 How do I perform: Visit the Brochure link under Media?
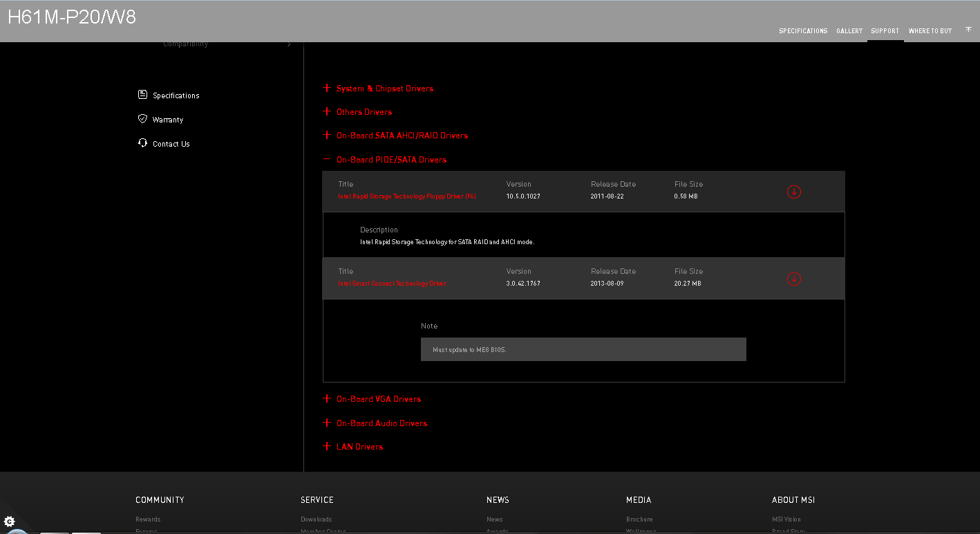pos(639,519)
